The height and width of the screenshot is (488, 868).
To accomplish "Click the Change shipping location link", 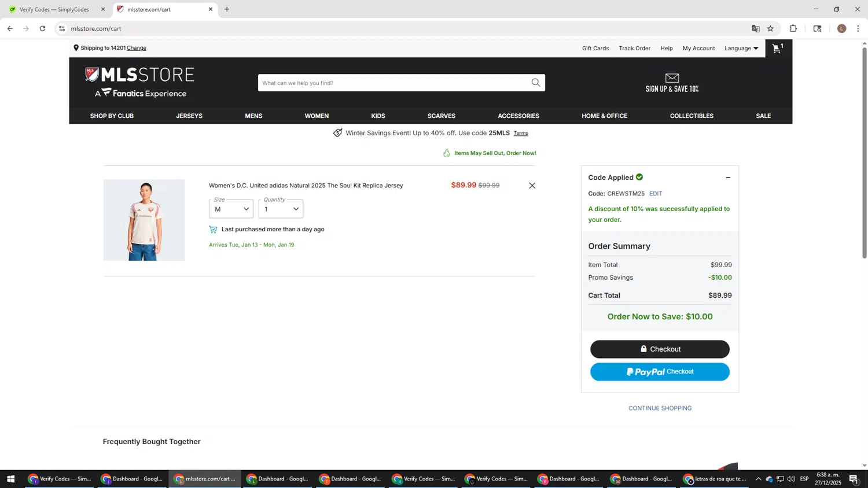I will click(137, 48).
